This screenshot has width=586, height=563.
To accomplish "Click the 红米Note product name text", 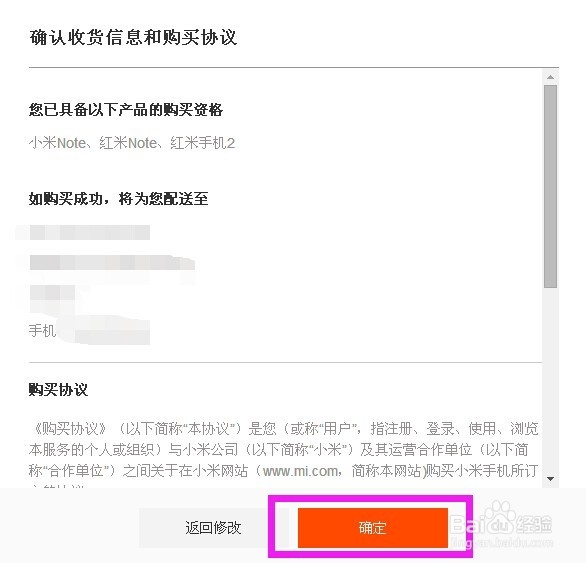I will 128,143.
